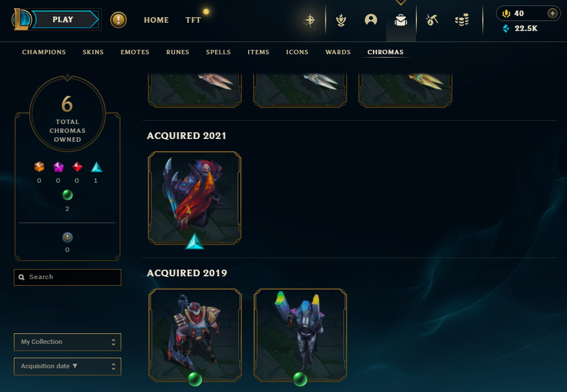This screenshot has width=567, height=392.
Task: Switch to the Skins tab
Action: click(x=93, y=52)
